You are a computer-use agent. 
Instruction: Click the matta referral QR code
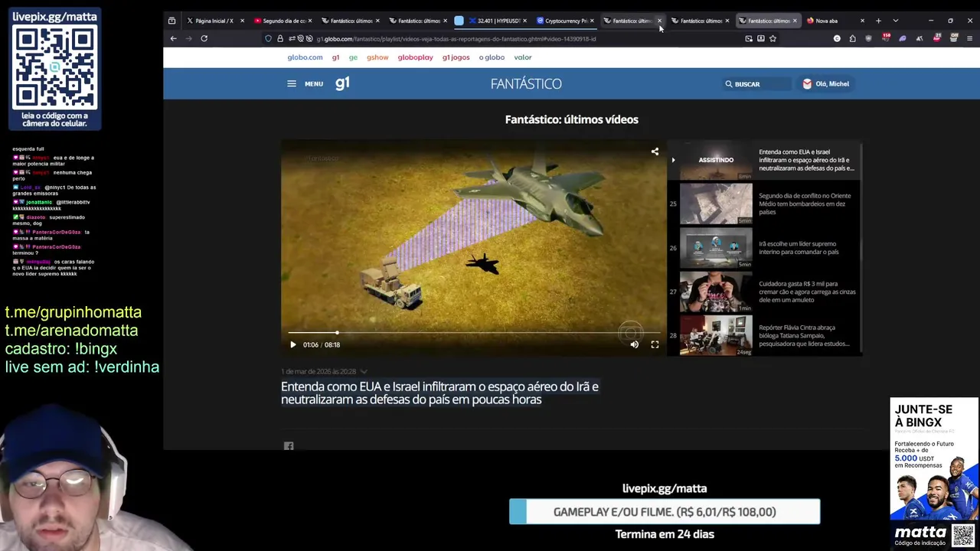point(964,536)
